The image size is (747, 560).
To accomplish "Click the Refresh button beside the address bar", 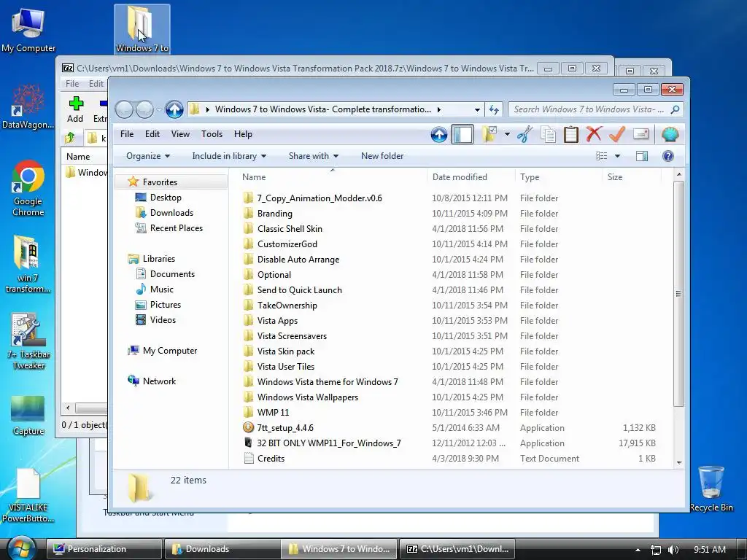I will (x=494, y=109).
